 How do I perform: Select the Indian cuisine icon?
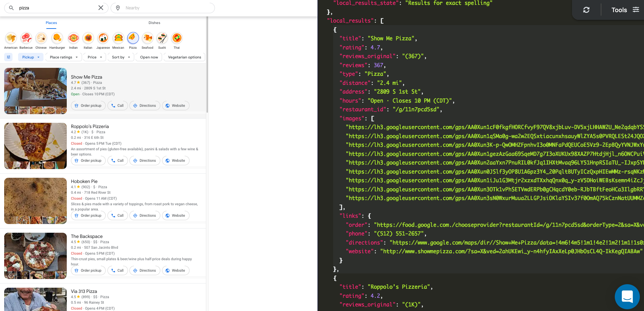(73, 38)
